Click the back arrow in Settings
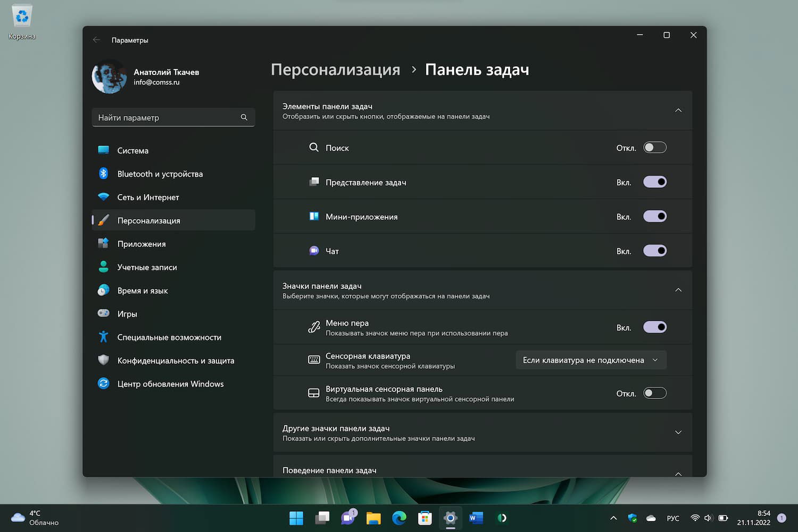 pos(96,40)
